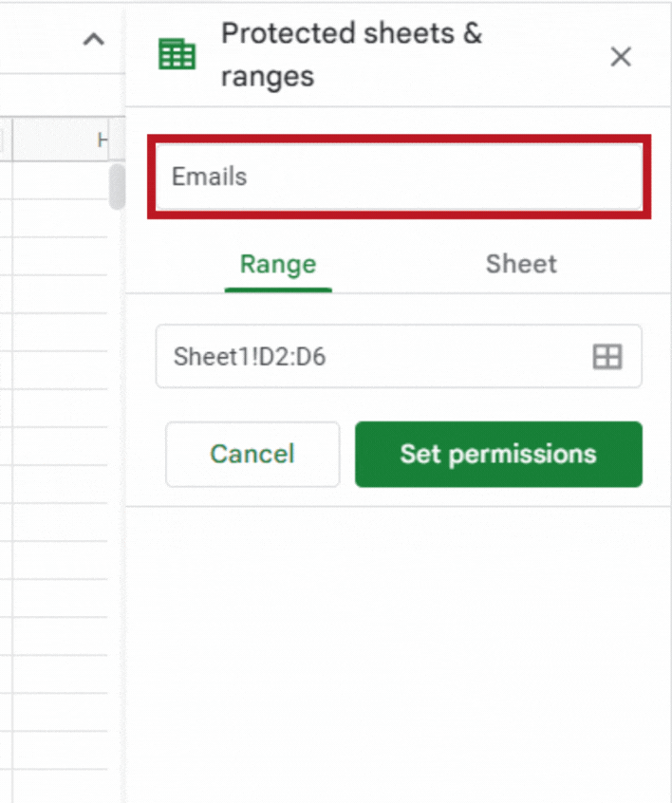Switch to the Sheet tab
The image size is (672, 803).
pyautogui.click(x=520, y=264)
